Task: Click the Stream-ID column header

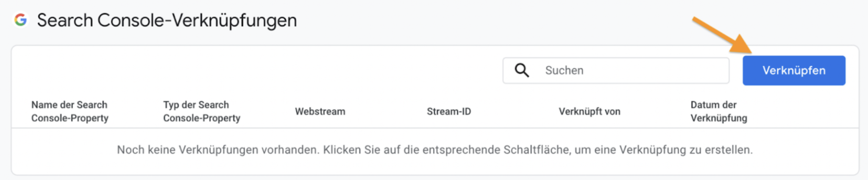Action: pyautogui.click(x=448, y=111)
